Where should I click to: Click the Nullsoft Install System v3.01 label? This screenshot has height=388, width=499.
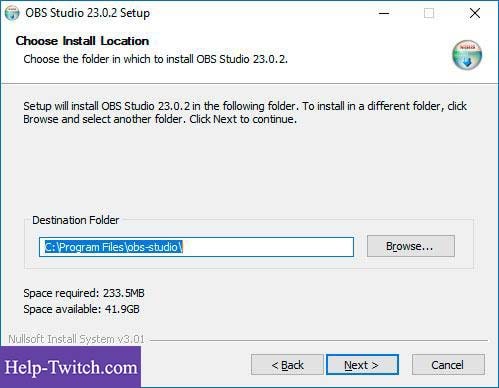[x=76, y=339]
